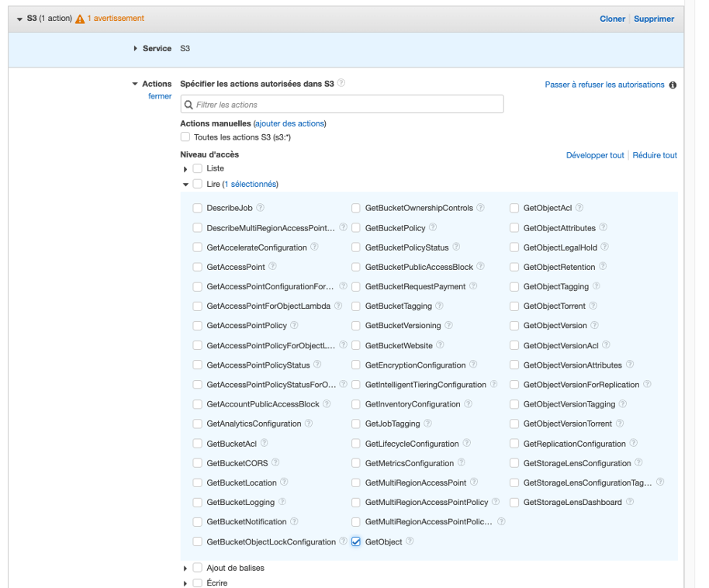Open help for GetObjectTorrent
709x588 pixels.
click(x=593, y=306)
